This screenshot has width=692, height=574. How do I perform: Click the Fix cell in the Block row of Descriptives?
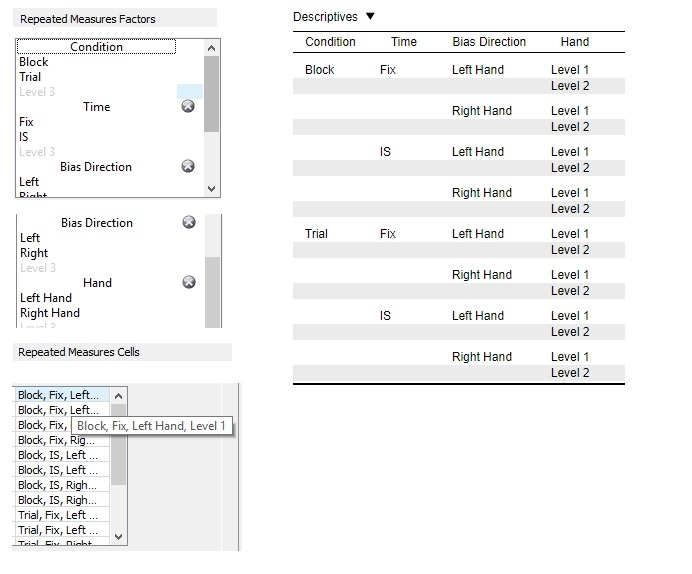(387, 70)
